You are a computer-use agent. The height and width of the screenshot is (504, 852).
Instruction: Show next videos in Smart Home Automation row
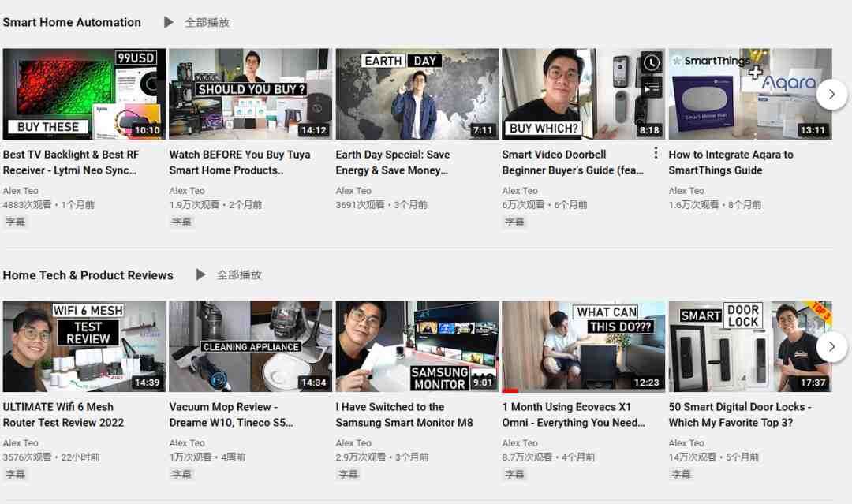click(831, 95)
